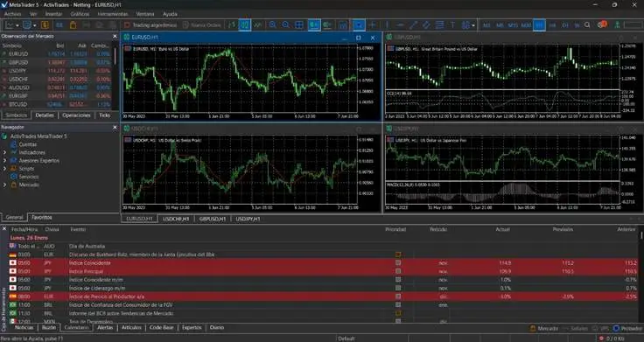The image size is (644, 342).
Task: Toggle the chart shift icon
Action: click(327, 25)
